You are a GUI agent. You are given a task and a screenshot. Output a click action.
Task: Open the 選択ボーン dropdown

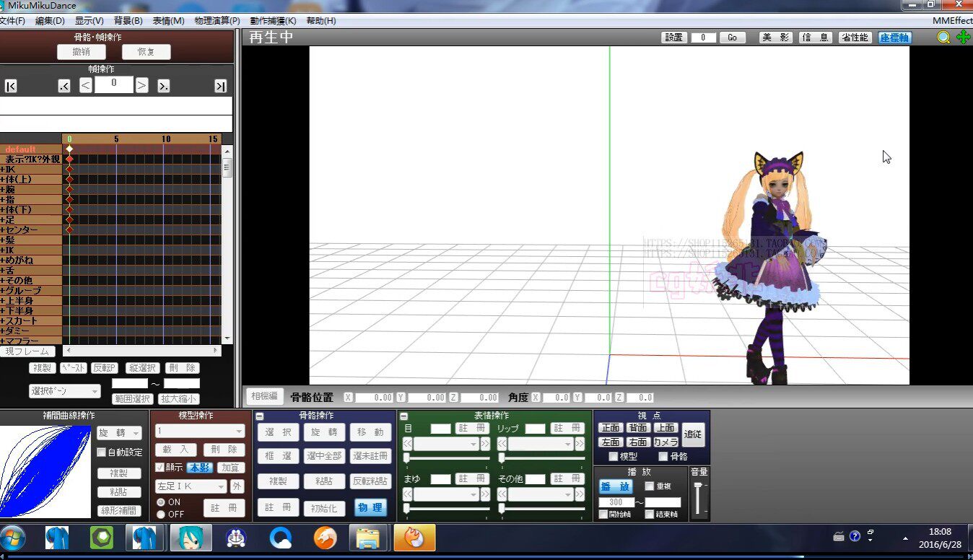click(x=65, y=391)
